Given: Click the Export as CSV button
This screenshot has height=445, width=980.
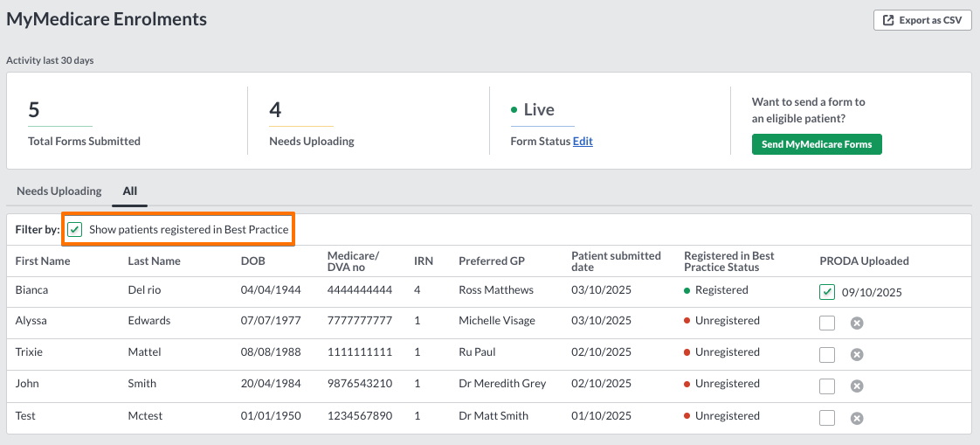Looking at the screenshot, I should [x=921, y=20].
